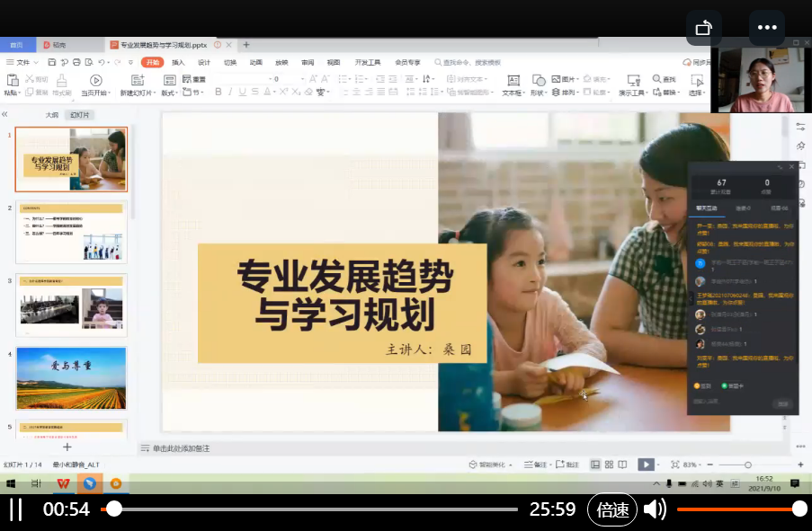Toggle bold text formatting
This screenshot has width=812, height=531.
tap(218, 92)
